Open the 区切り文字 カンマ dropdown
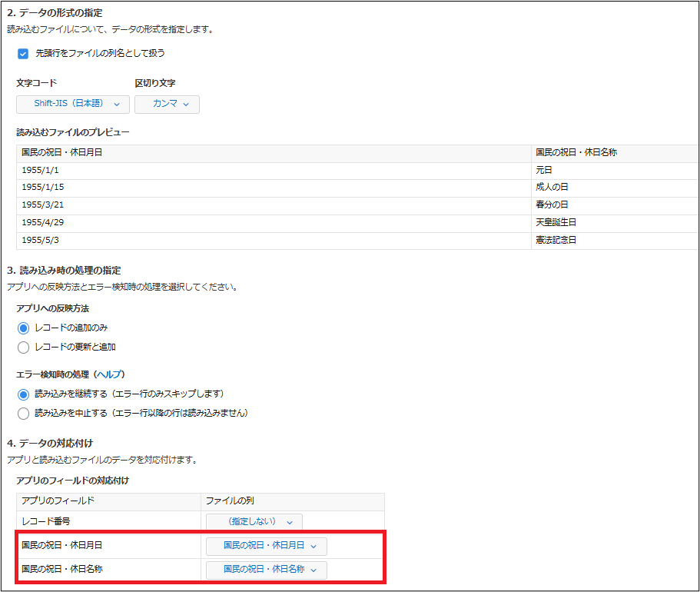This screenshot has height=592, width=700. click(x=167, y=103)
